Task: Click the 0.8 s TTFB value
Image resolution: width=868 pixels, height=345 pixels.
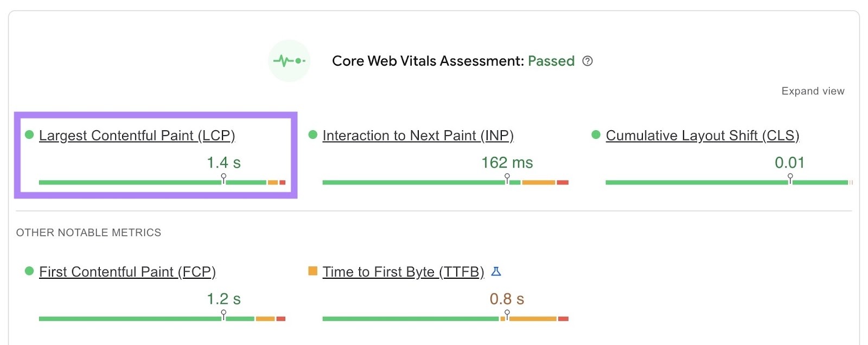Action: (x=506, y=298)
